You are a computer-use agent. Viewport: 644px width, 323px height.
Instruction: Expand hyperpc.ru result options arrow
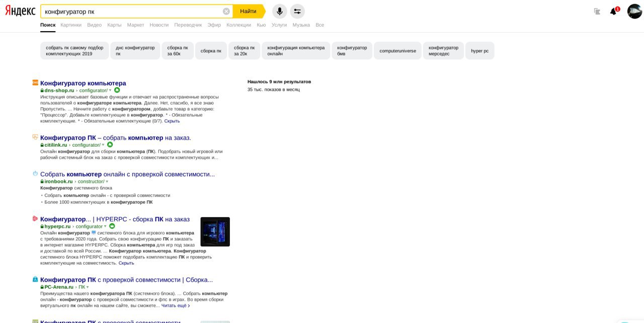coord(105,227)
